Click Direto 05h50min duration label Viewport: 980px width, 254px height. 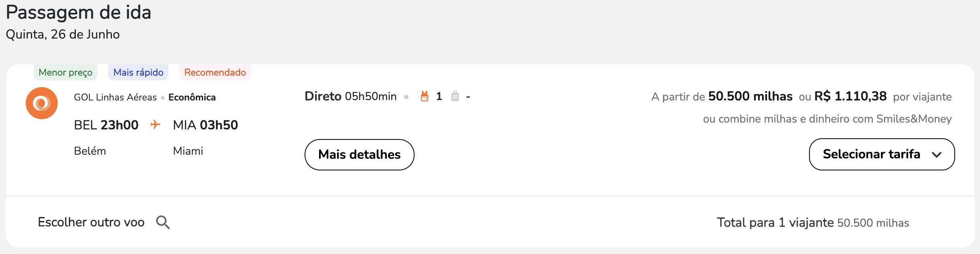coord(350,96)
